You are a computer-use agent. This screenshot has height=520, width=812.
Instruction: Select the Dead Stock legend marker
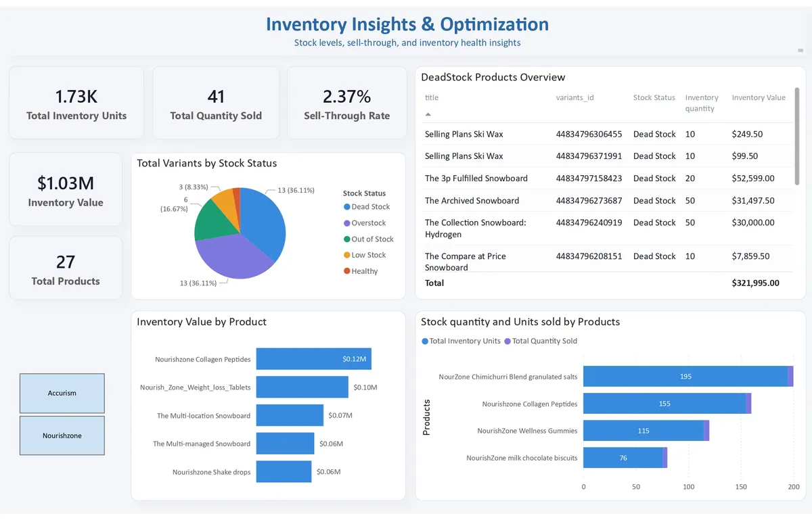347,207
